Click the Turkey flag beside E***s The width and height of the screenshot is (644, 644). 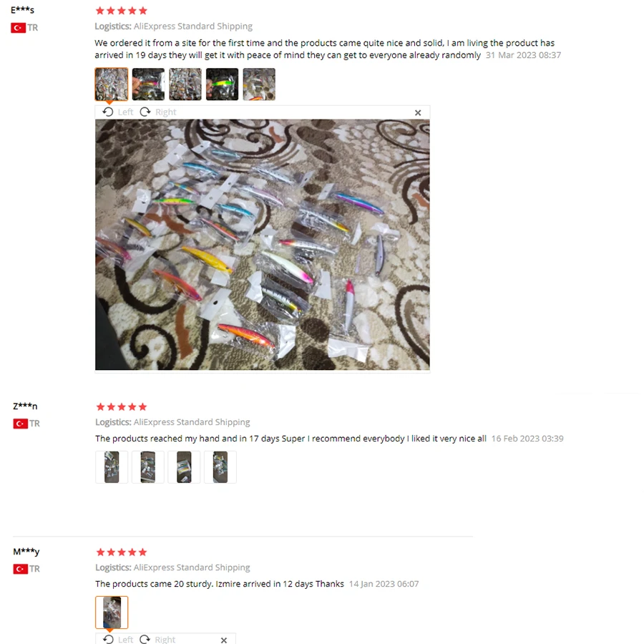coord(18,27)
